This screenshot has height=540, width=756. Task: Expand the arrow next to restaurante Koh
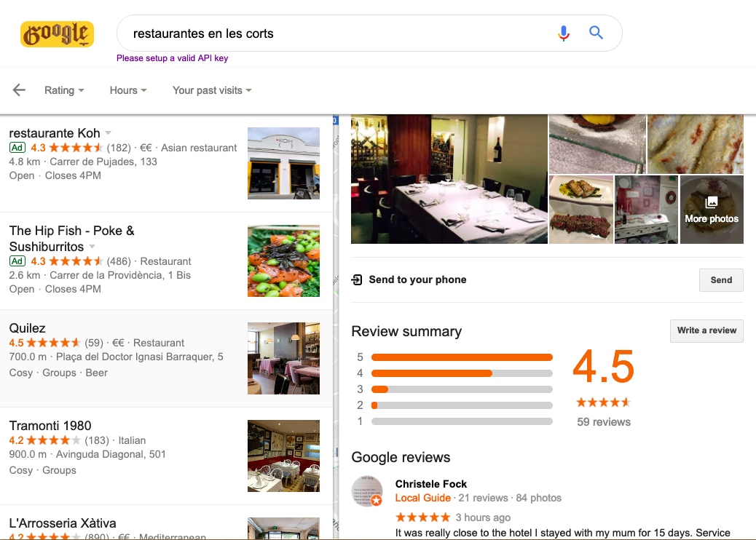click(x=108, y=132)
